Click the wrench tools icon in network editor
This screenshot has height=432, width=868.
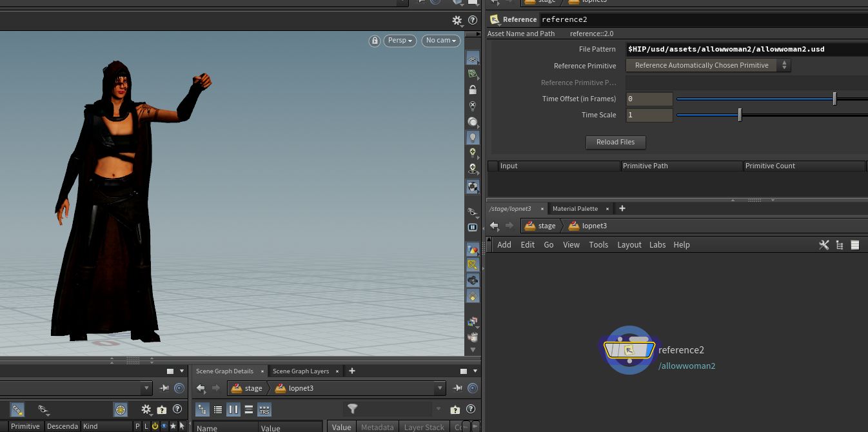[824, 245]
